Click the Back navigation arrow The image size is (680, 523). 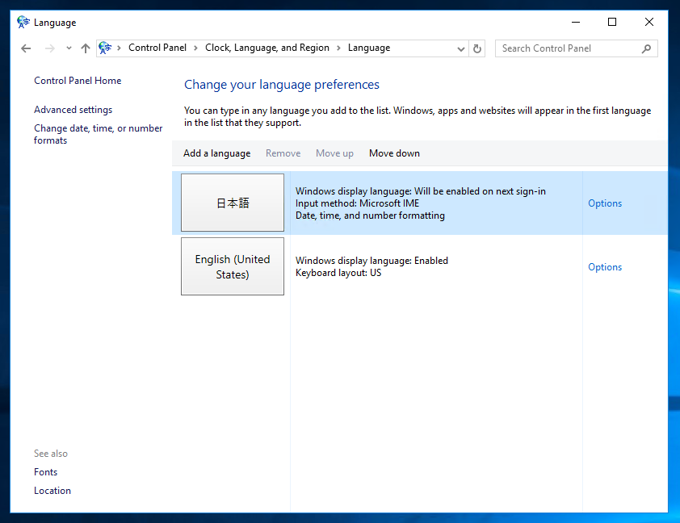click(26, 48)
